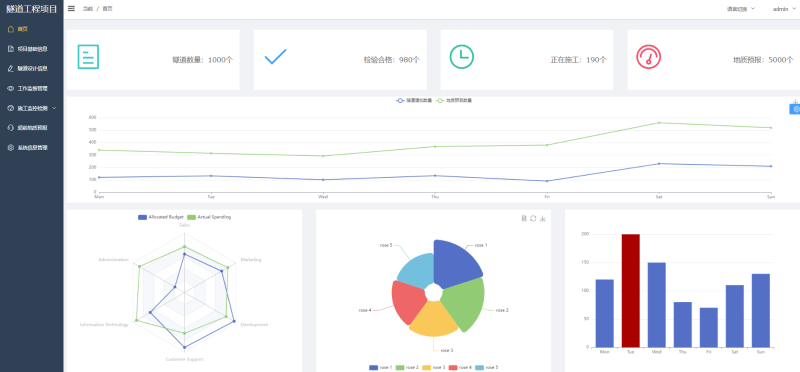Screen dimensions: 800x372
Task: Expand the 施工监控检测 sidebar submenu
Action: tap(32, 108)
